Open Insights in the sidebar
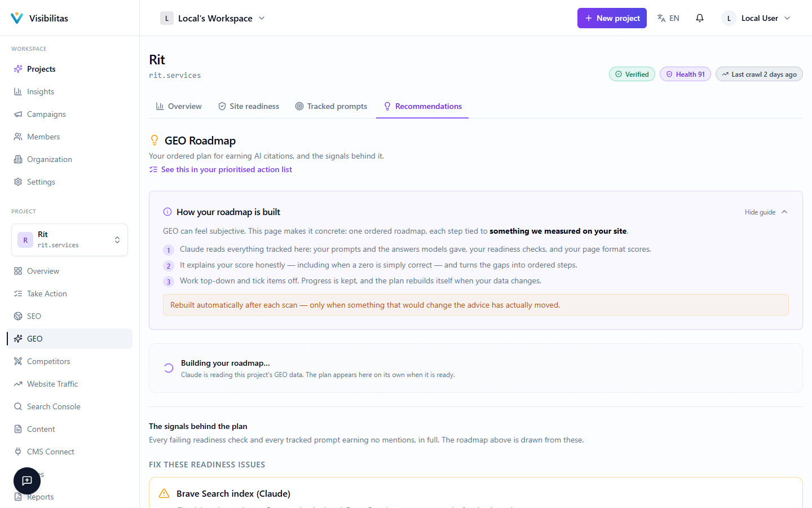This screenshot has width=812, height=508. point(69,91)
